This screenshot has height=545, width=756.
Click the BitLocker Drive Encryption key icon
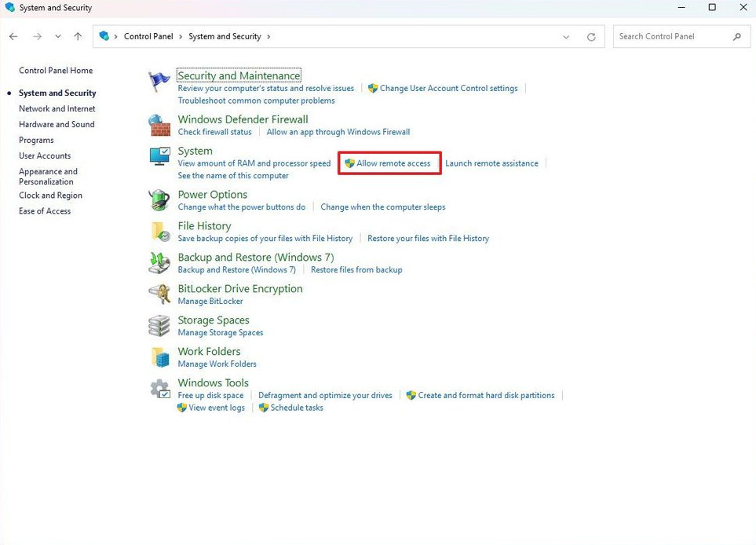pyautogui.click(x=159, y=294)
